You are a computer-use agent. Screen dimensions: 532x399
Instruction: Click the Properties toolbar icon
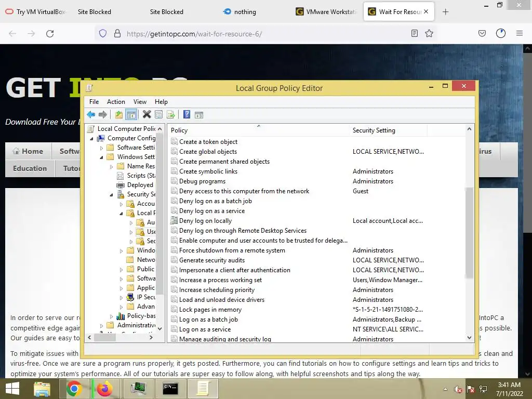pyautogui.click(x=158, y=115)
